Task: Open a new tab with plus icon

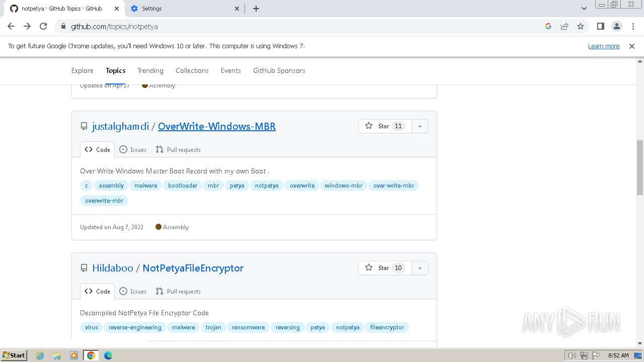Action: coord(256,9)
